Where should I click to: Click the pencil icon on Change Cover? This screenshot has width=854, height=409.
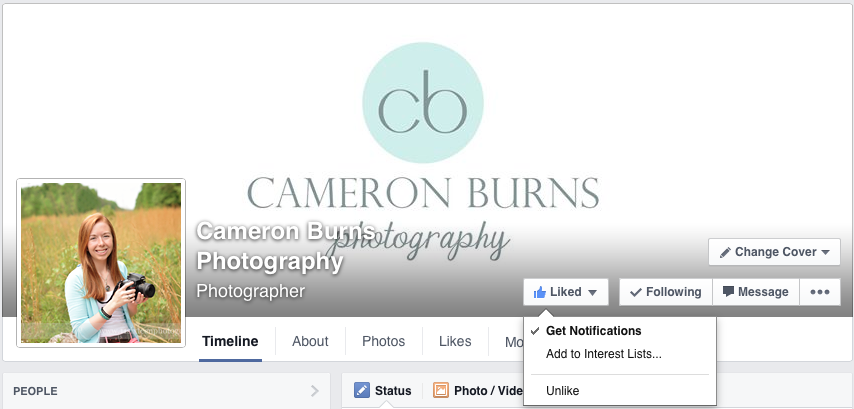tap(725, 253)
